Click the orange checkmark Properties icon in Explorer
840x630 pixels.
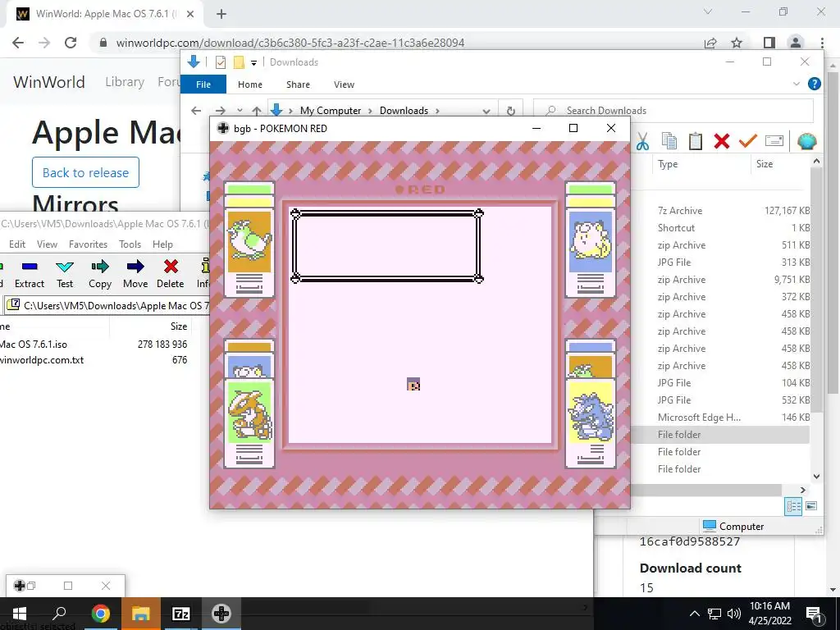pos(748,141)
